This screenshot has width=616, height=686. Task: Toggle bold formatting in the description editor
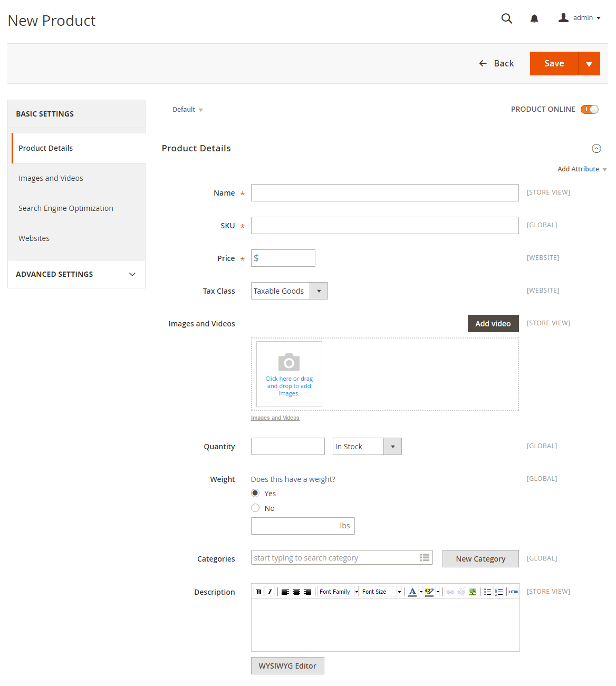(258, 591)
